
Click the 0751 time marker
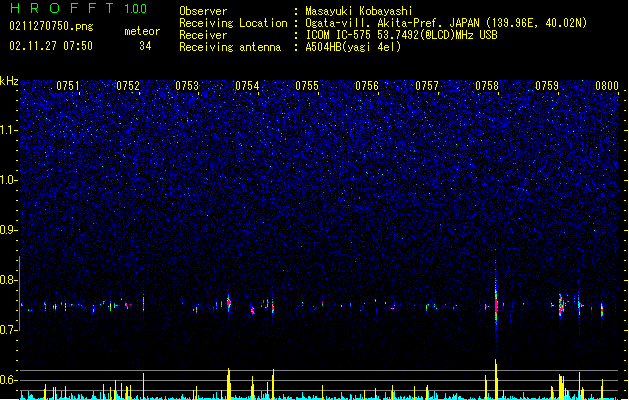point(68,86)
